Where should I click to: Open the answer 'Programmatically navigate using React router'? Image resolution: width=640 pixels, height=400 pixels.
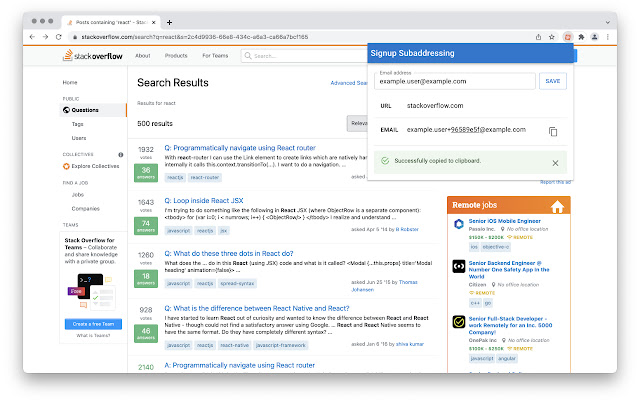240,365
